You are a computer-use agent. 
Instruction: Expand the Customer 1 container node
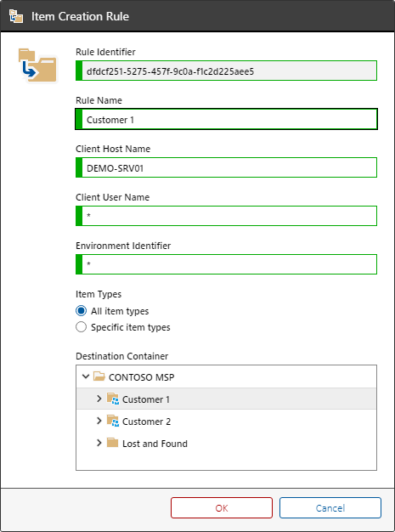tap(99, 399)
